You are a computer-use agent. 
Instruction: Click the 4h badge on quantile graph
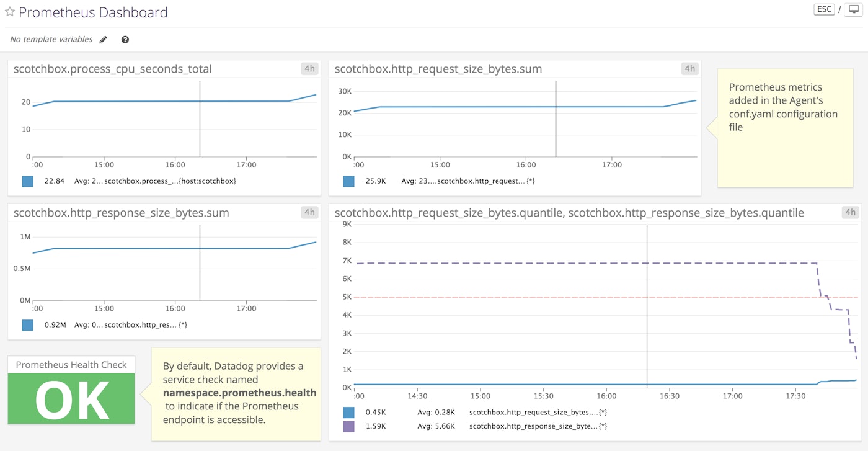click(850, 212)
